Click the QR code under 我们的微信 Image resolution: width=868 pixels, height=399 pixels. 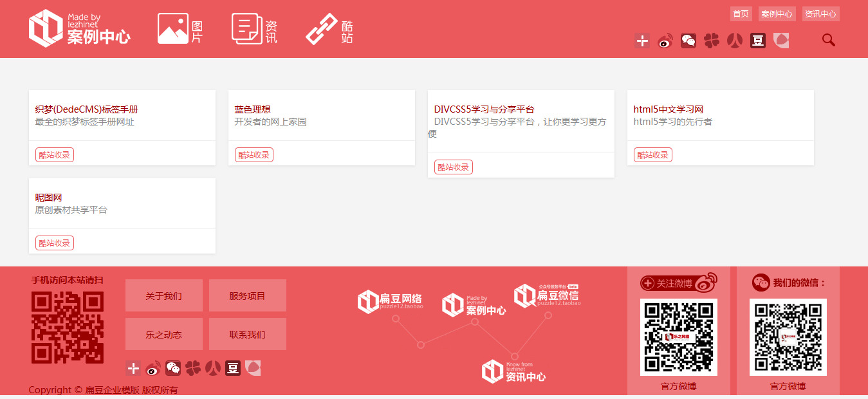[x=788, y=337]
